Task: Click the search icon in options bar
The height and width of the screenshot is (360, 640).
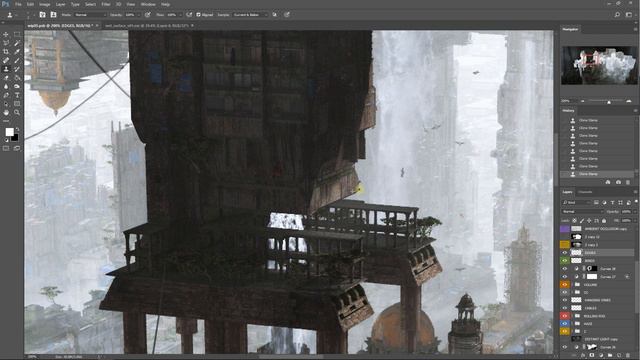Action: (x=617, y=15)
